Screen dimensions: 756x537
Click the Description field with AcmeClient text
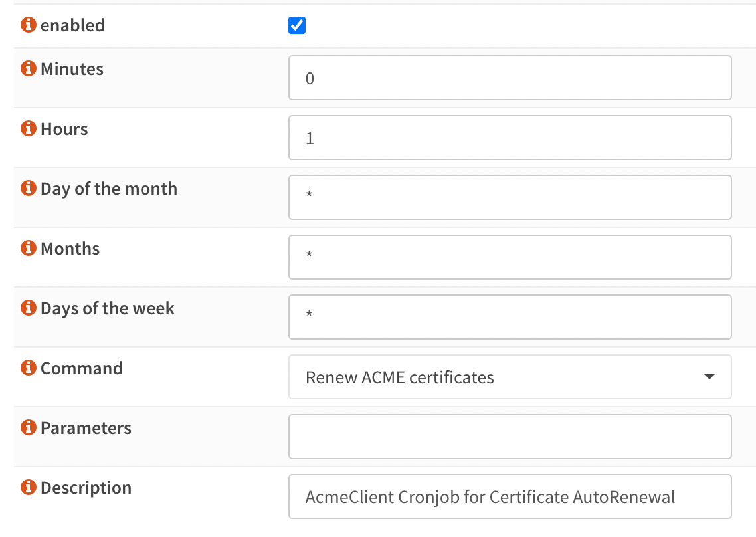[x=510, y=496]
